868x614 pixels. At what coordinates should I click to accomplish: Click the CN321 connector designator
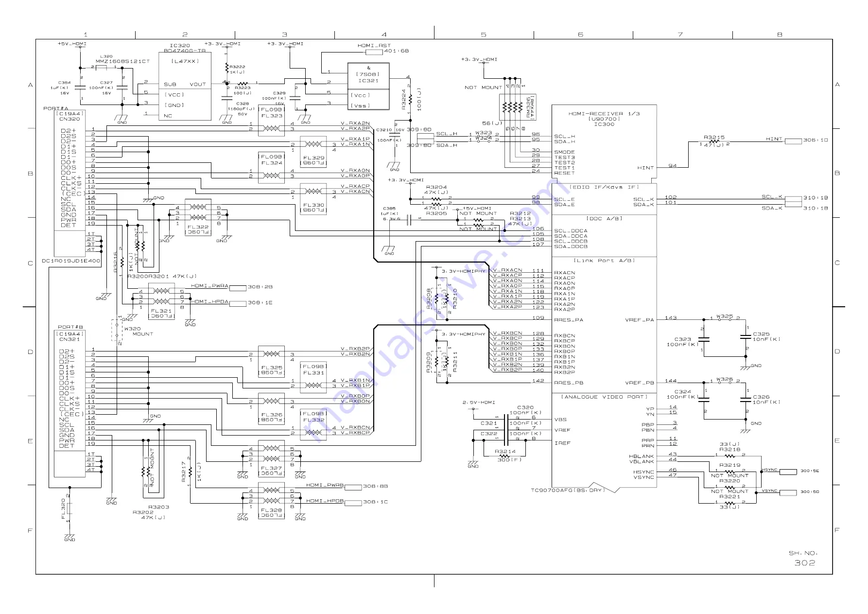(x=69, y=339)
